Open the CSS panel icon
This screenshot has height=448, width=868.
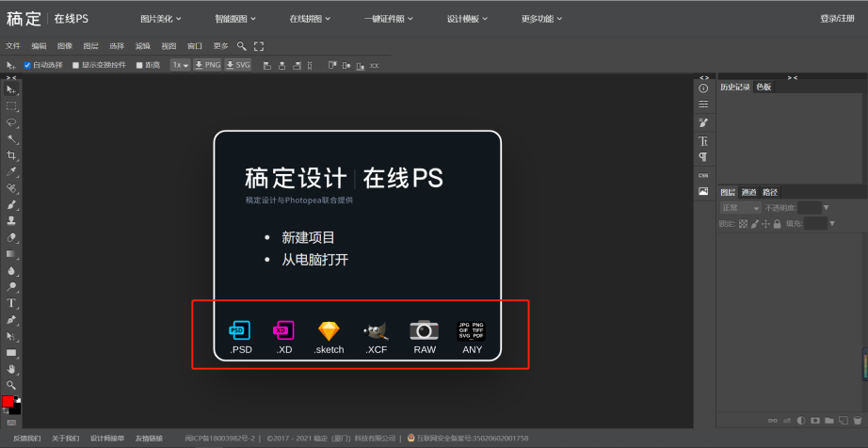pyautogui.click(x=703, y=175)
